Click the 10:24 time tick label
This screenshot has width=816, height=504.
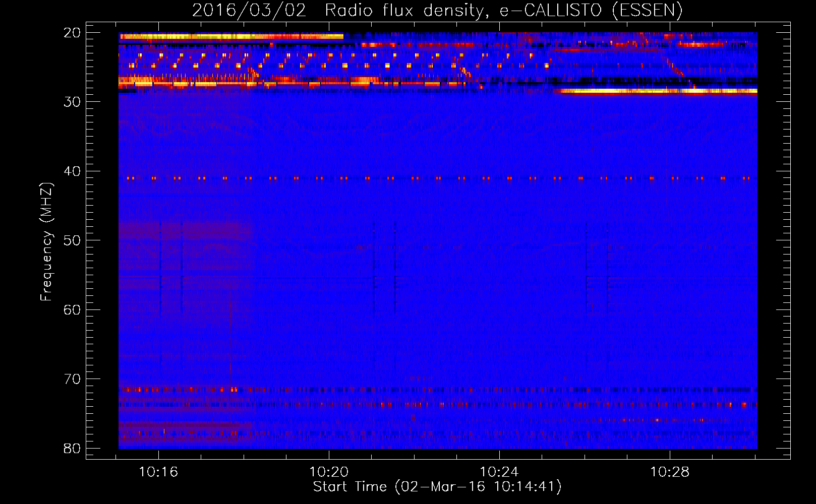click(499, 472)
